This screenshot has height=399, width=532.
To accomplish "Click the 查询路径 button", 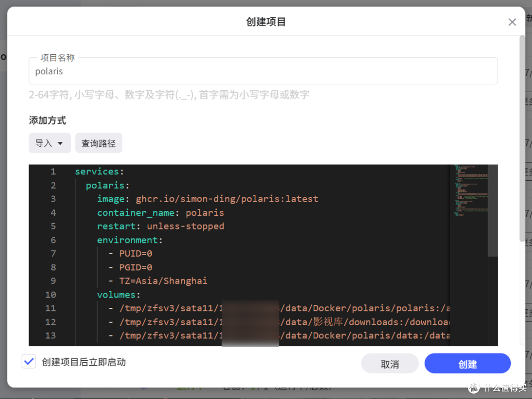I will [x=99, y=143].
